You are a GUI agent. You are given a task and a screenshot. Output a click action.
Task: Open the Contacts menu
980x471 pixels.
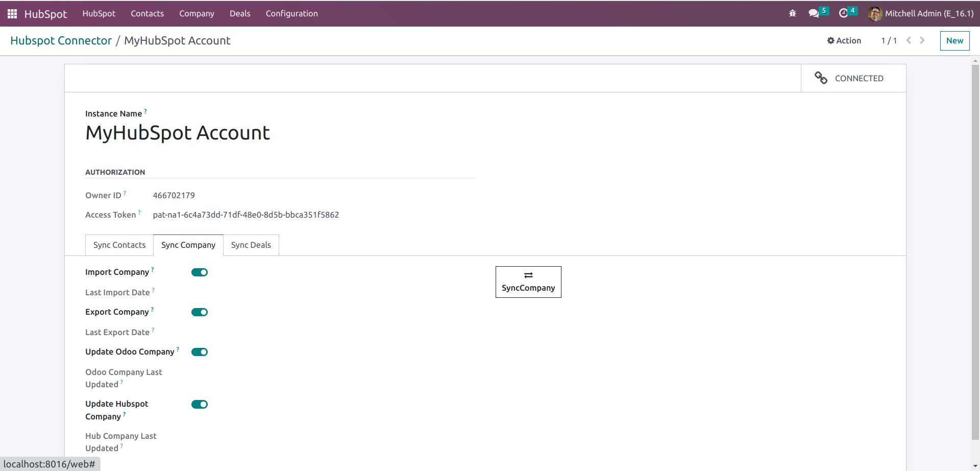click(147, 14)
